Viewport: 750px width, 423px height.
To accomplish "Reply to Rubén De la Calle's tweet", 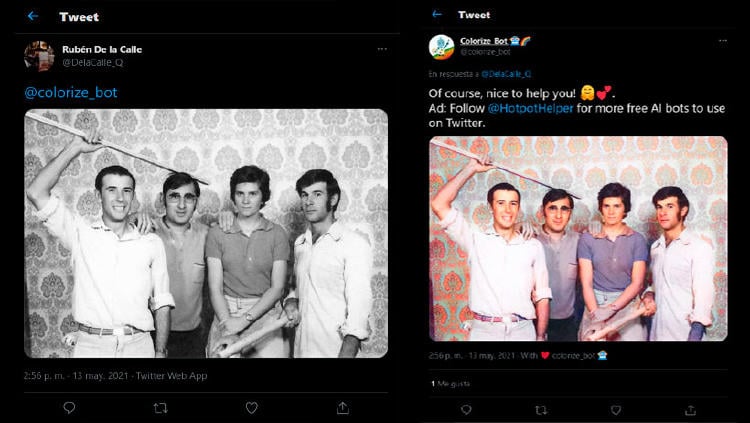I will (x=69, y=408).
